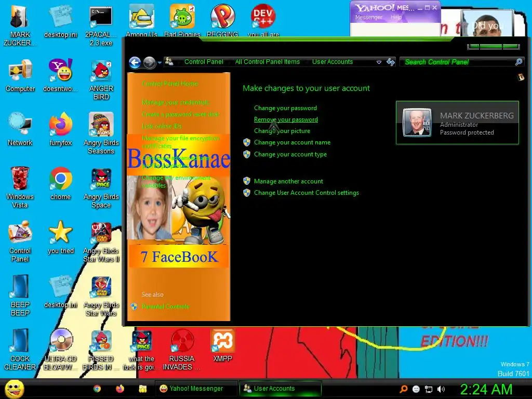Image resolution: width=532 pixels, height=399 pixels.
Task: Click the Change your picture link
Action: (282, 131)
